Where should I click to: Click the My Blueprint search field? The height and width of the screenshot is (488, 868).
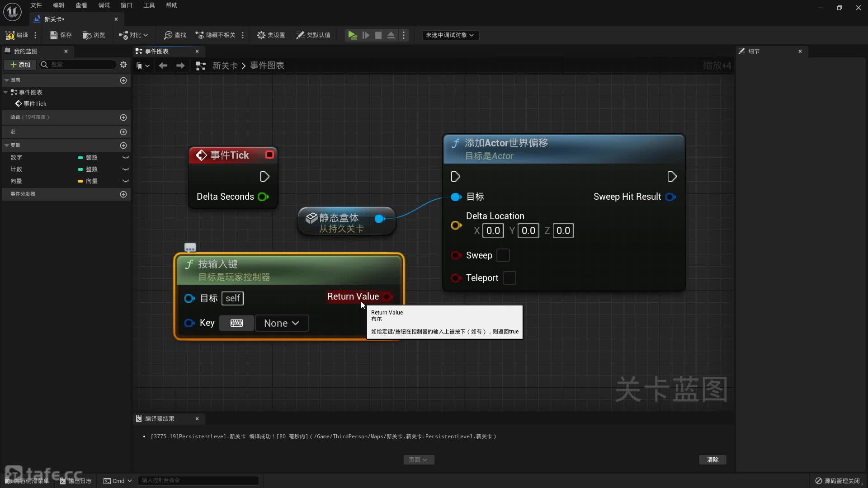[x=78, y=65]
